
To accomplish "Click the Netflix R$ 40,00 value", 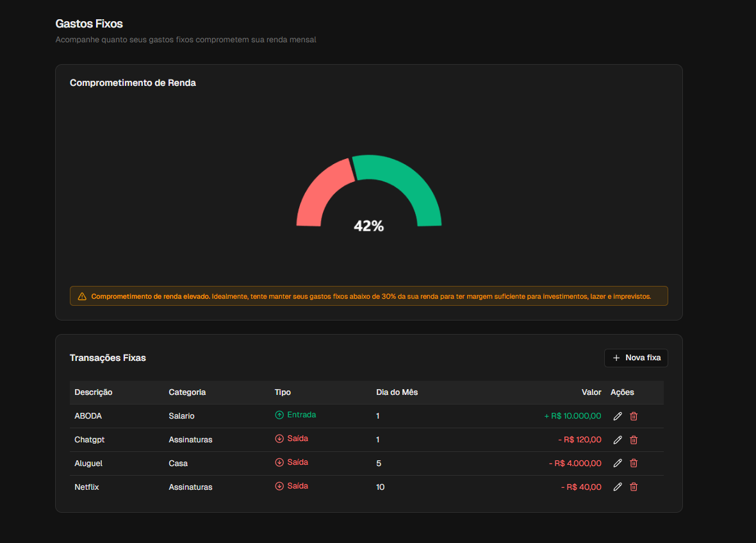I will 581,487.
